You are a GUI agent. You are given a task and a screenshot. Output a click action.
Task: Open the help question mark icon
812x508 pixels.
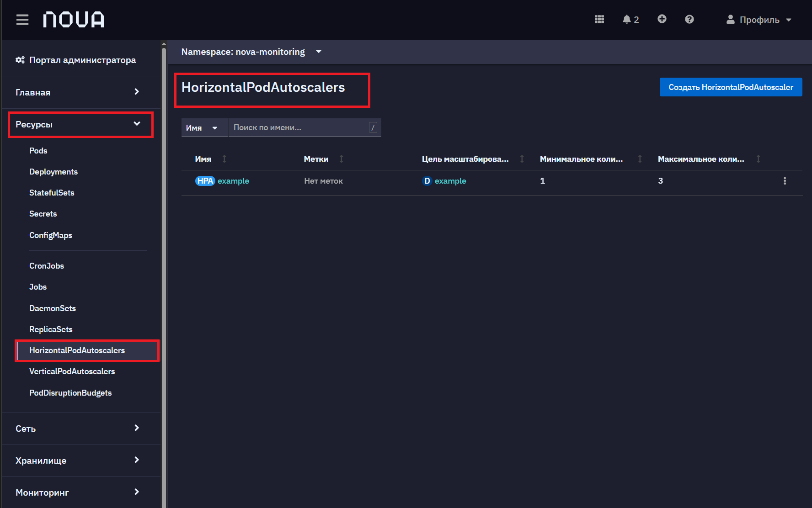coord(689,19)
